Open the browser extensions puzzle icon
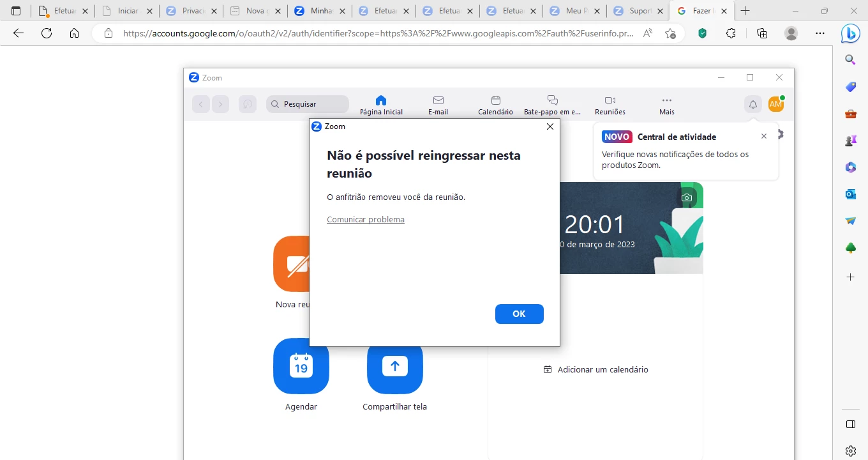Viewport: 868px width, 460px height. (731, 33)
